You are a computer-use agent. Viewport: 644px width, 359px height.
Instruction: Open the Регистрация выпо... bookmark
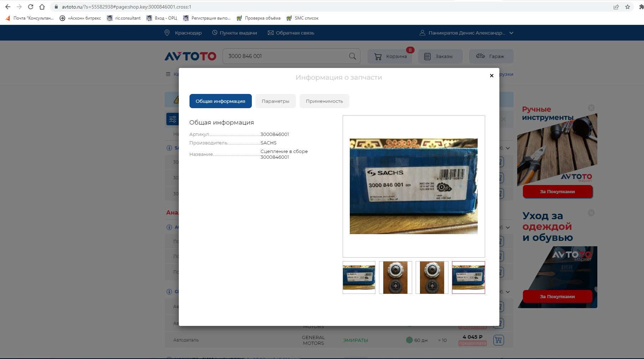pyautogui.click(x=207, y=18)
